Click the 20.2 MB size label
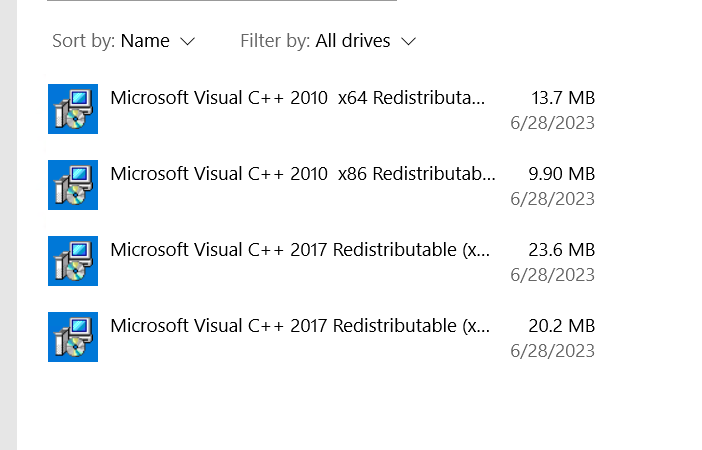Image resolution: width=702 pixels, height=450 pixels. (x=561, y=326)
